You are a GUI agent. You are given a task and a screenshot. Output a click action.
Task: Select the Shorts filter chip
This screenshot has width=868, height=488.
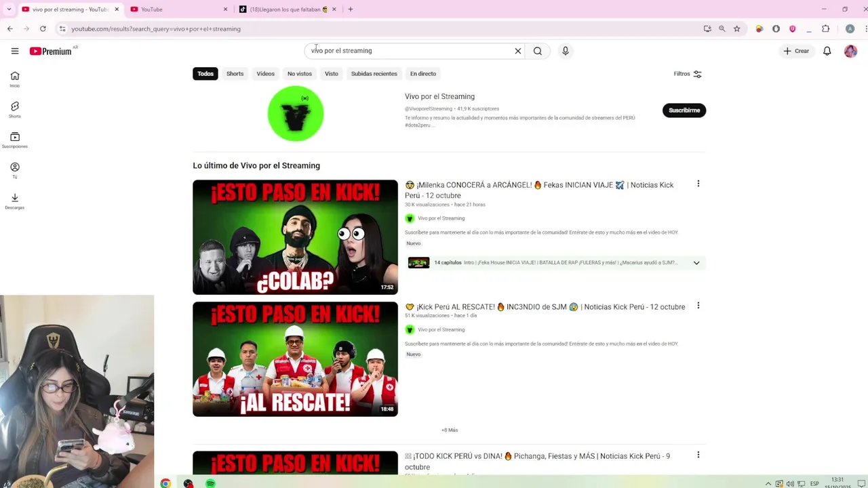pyautogui.click(x=235, y=74)
